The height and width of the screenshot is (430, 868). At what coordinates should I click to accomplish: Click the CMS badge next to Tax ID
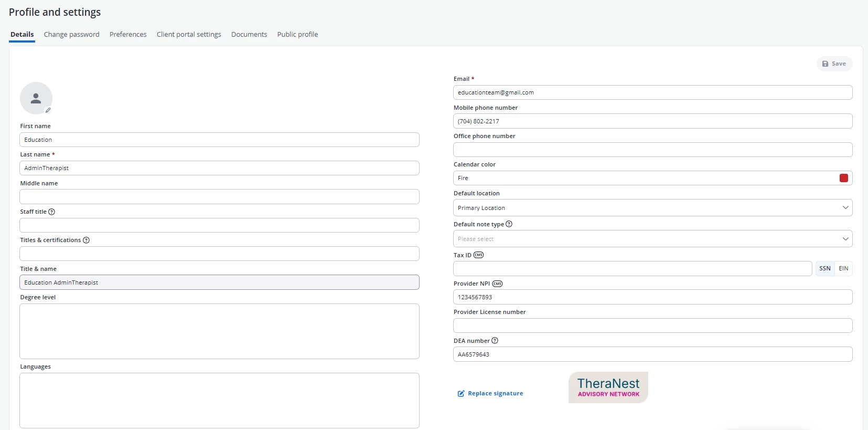478,255
